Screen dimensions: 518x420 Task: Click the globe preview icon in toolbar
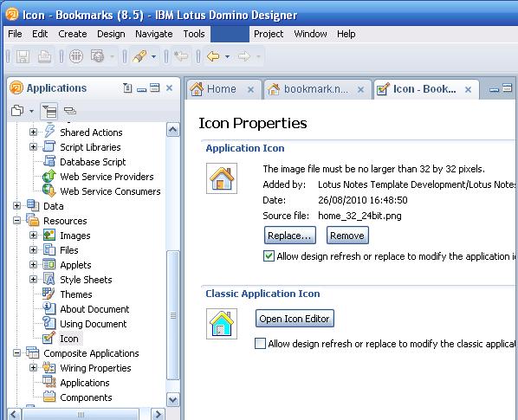pos(98,56)
